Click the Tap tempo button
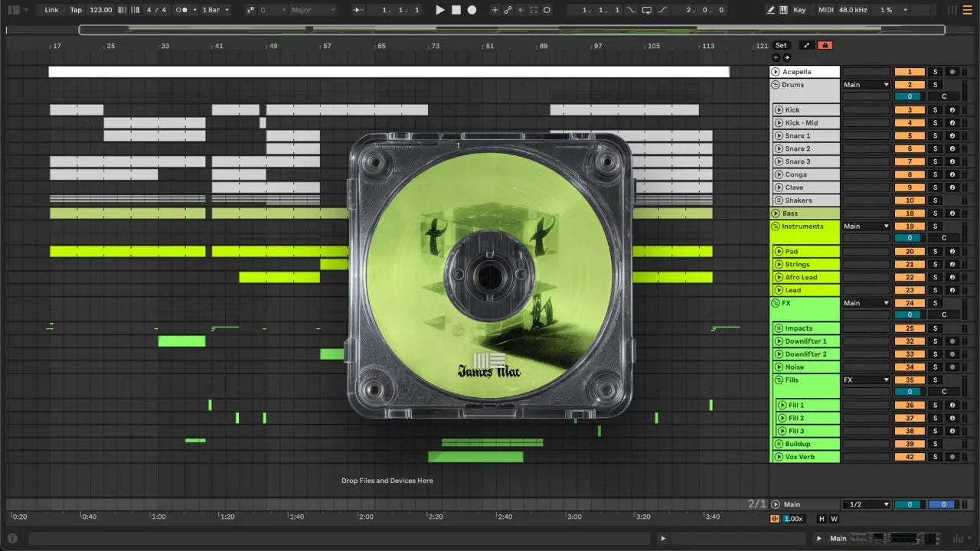This screenshot has width=980, height=551. pyautogui.click(x=76, y=10)
